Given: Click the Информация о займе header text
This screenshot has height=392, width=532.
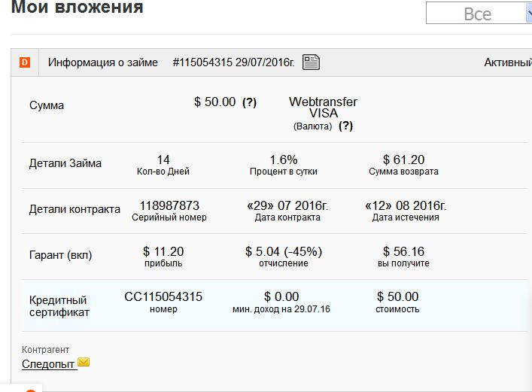Looking at the screenshot, I should pyautogui.click(x=103, y=62).
